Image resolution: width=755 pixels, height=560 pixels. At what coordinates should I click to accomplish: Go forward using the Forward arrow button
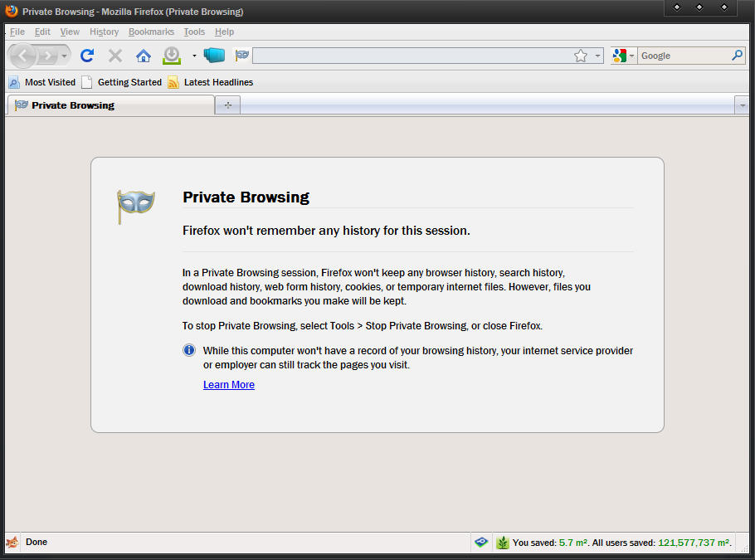pyautogui.click(x=46, y=56)
